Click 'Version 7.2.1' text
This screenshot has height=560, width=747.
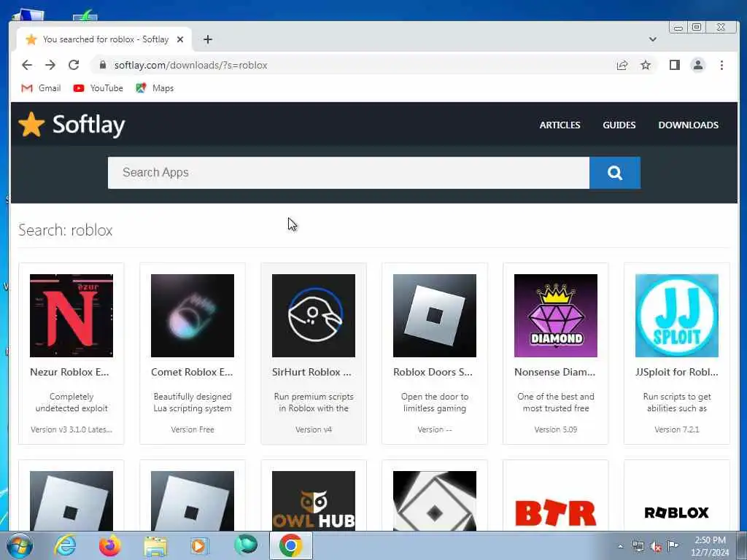coord(676,429)
